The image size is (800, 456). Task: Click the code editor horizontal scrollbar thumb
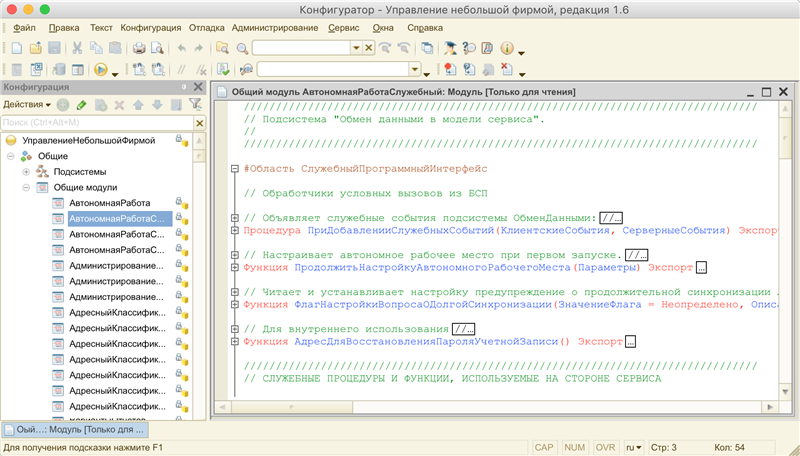292,407
